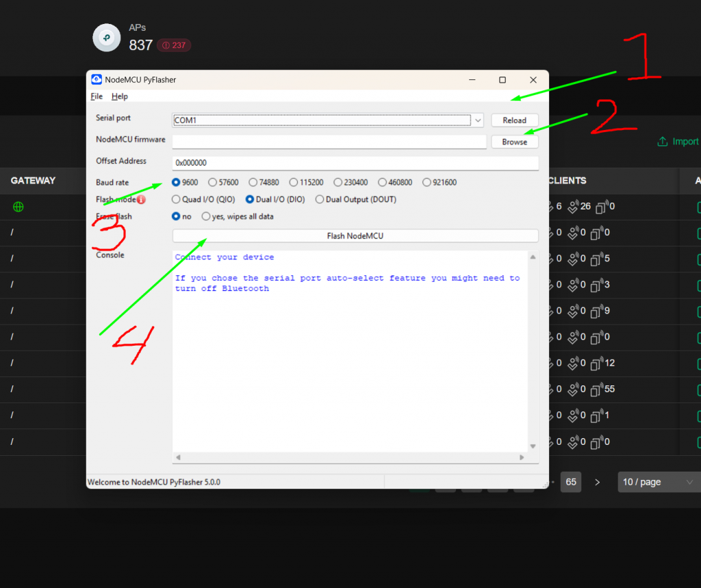
Task: Click the Offset Address field 0x000000
Action: [x=355, y=163]
